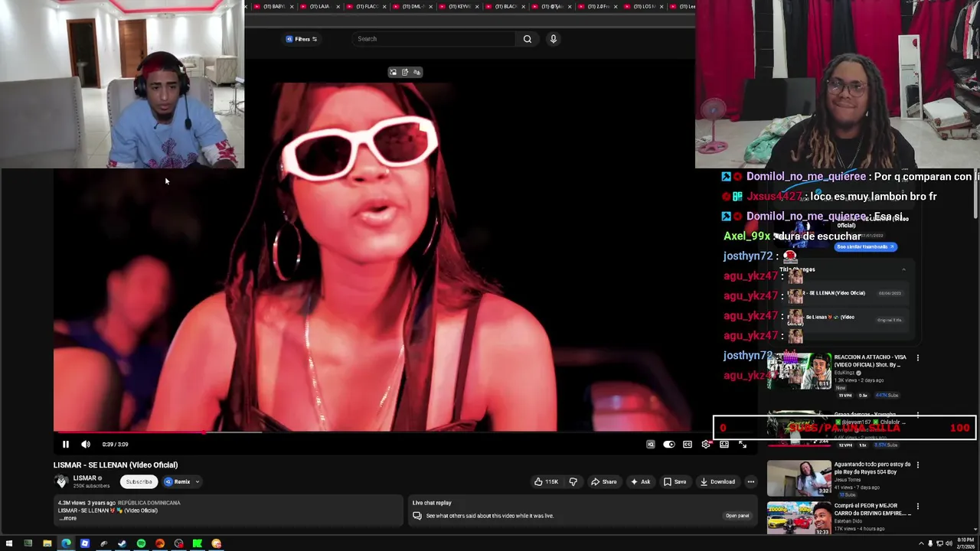Click the first overlay icon above video

393,72
